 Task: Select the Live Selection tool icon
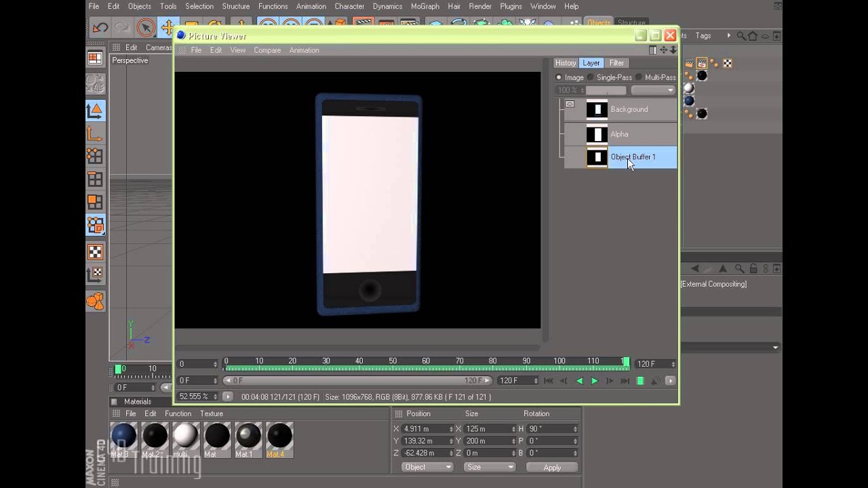tap(145, 27)
